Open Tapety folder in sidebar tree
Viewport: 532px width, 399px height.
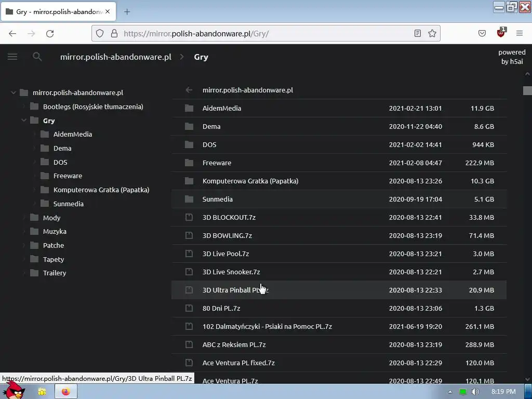pyautogui.click(x=54, y=259)
